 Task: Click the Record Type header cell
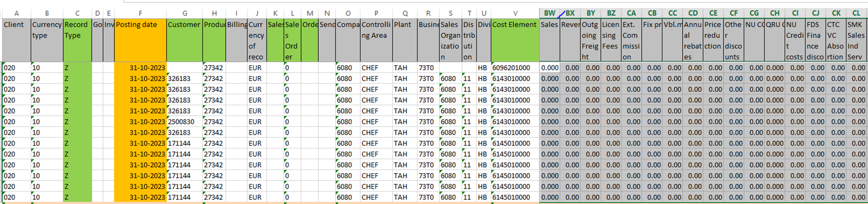point(77,41)
